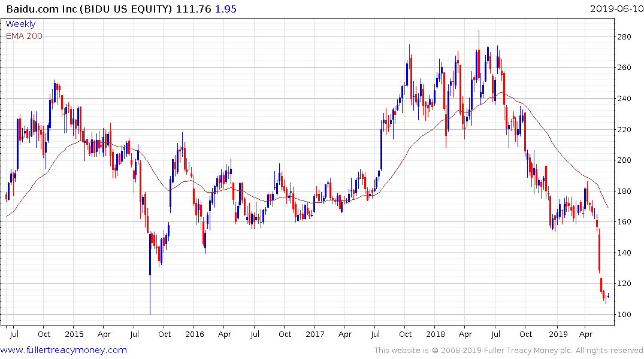This screenshot has width=644, height=359.
Task: Click the Fuller Treacy Money copyright notice
Action: [x=509, y=351]
